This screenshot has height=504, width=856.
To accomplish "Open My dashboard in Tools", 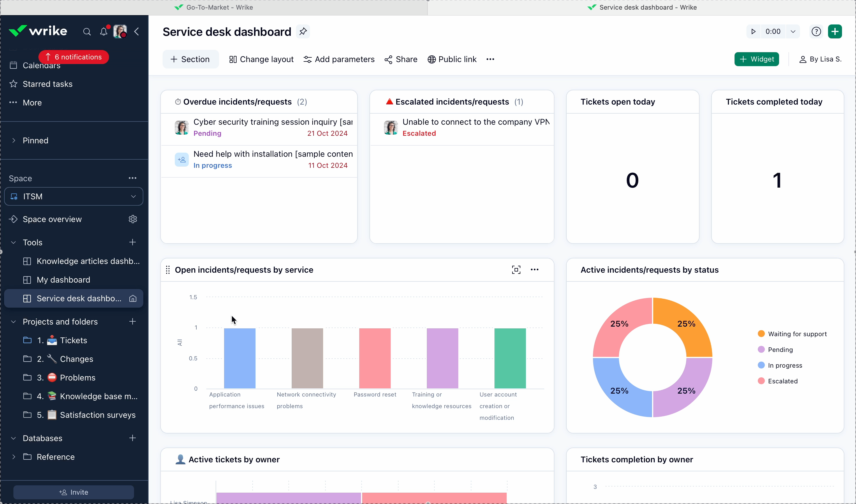I will point(63,279).
